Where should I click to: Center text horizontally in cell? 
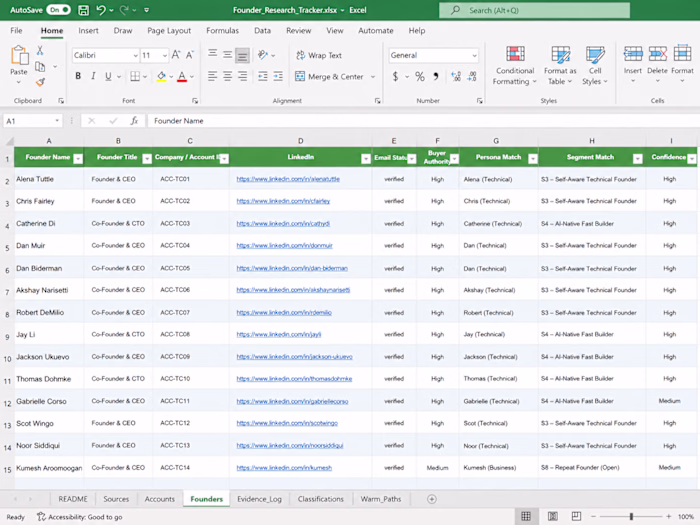[x=228, y=76]
